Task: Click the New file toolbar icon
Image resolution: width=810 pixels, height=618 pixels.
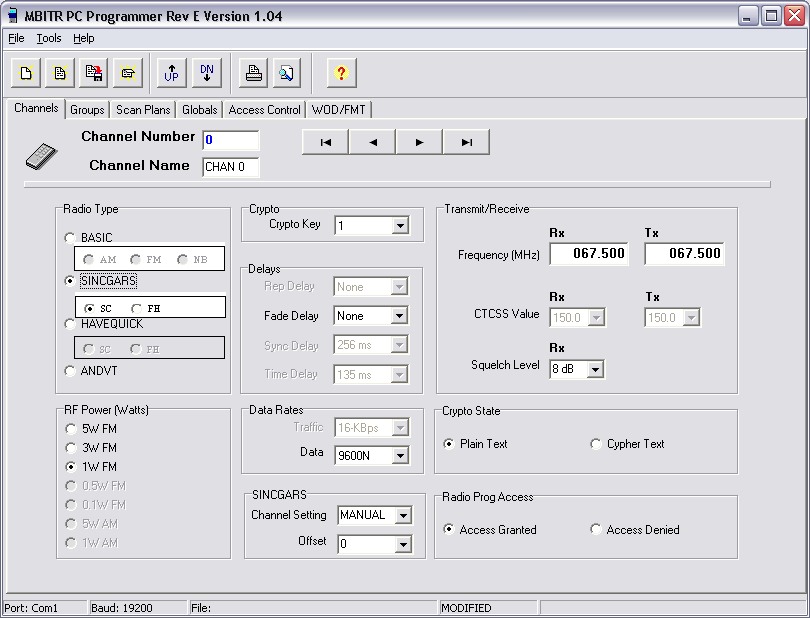Action: coord(27,73)
